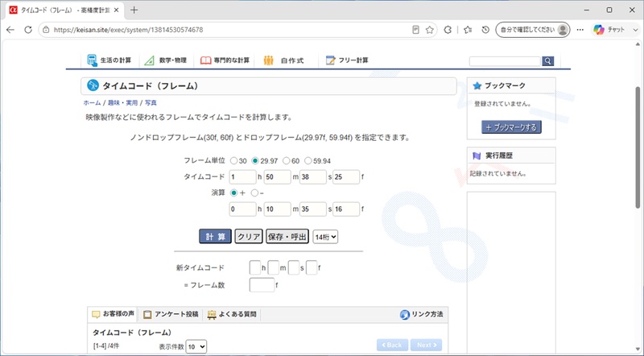Click the timecode title round icon

[x=93, y=85]
